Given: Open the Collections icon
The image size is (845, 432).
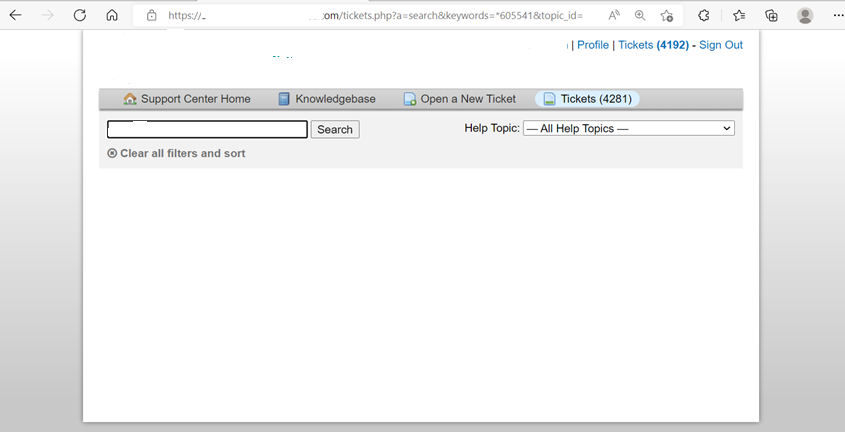Looking at the screenshot, I should point(771,16).
